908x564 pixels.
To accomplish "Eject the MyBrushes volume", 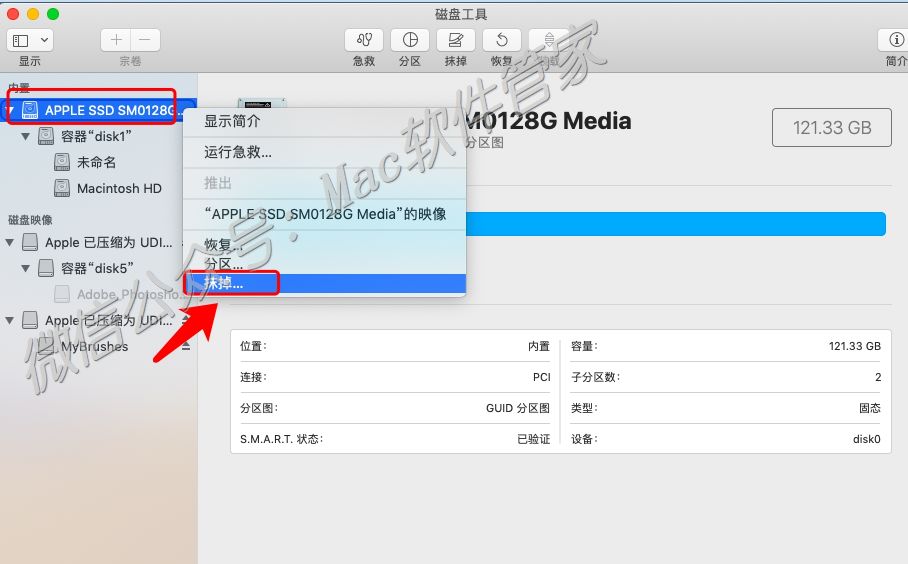I will (186, 346).
